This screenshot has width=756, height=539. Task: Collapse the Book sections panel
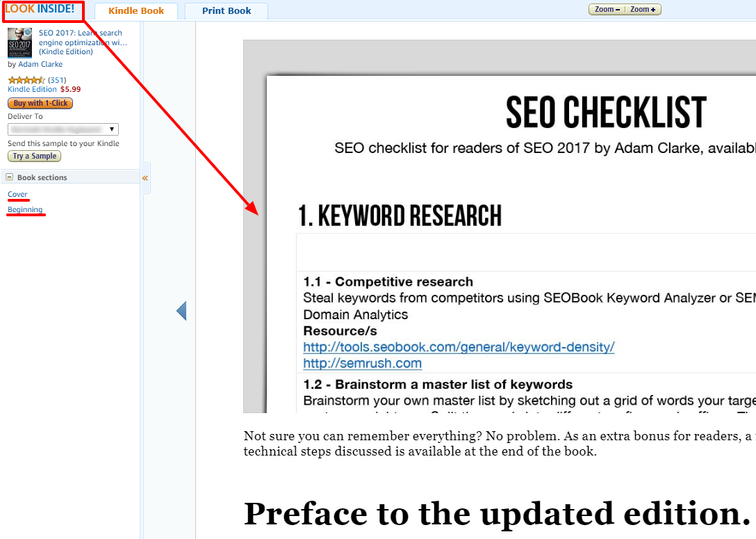(9, 177)
